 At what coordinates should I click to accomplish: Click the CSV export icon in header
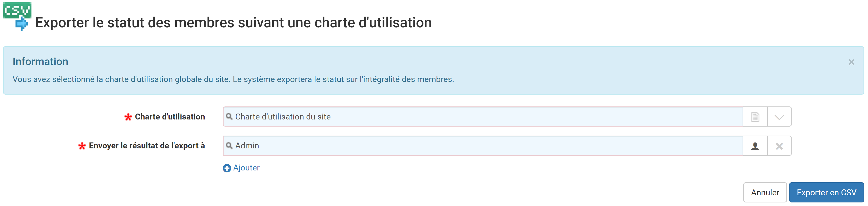[17, 17]
